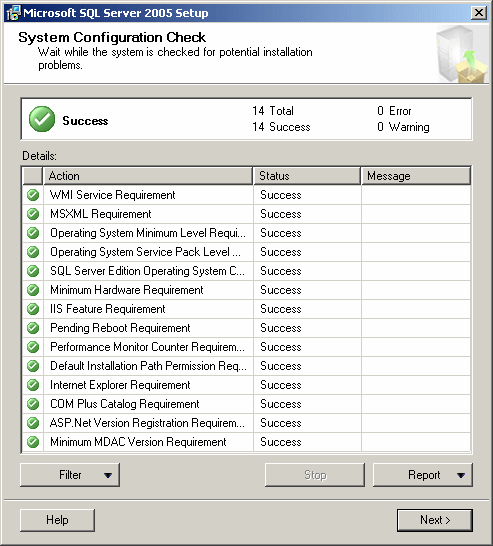Click check icon beside Pending Reboot Requirement

coord(33,328)
